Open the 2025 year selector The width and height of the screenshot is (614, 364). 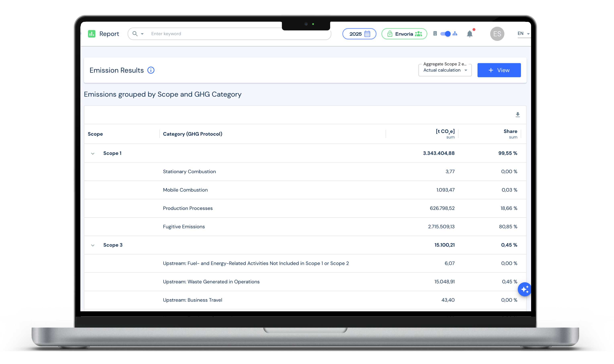[359, 34]
